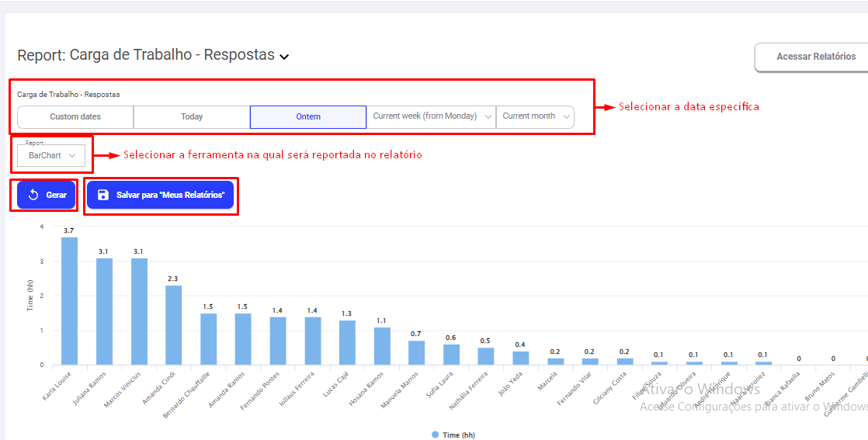This screenshot has height=440, width=868.
Task: Select the Ontem date filter
Action: pos(308,116)
